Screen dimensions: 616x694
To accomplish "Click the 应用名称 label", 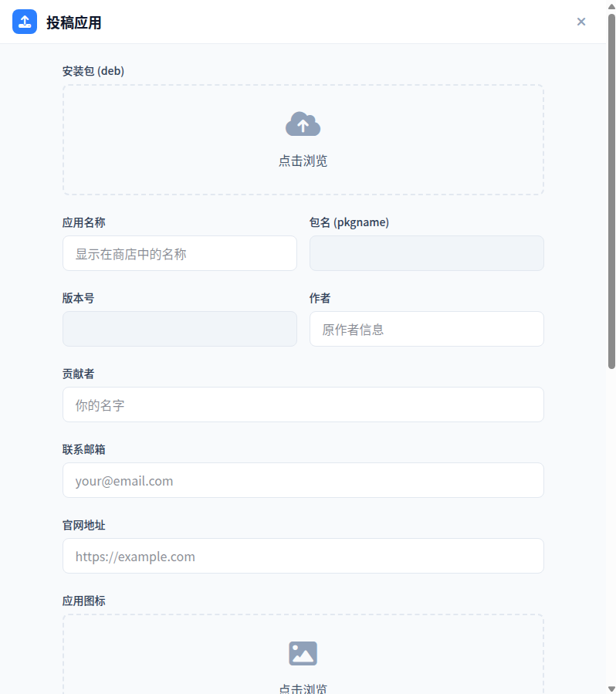I will (x=83, y=222).
